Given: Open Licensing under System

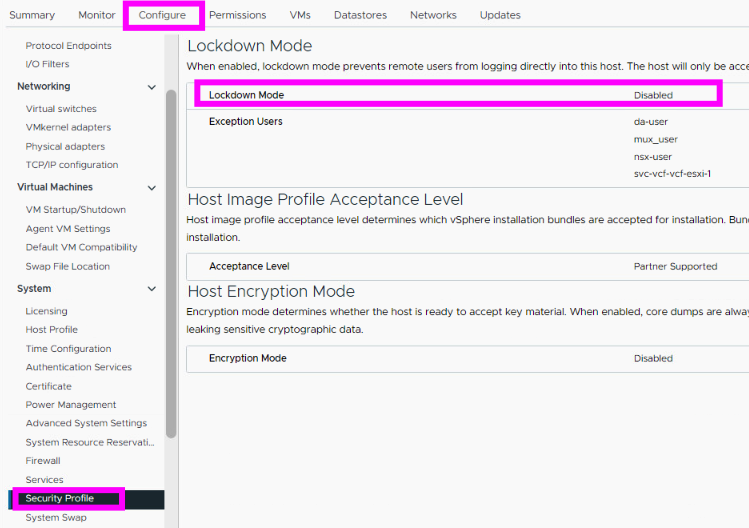Looking at the screenshot, I should [46, 311].
